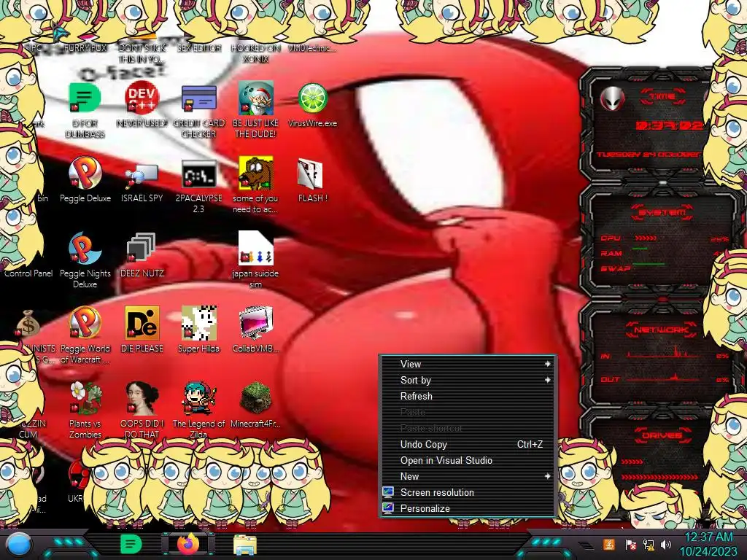Launch Firefox from the taskbar
The height and width of the screenshot is (560, 747).
[187, 544]
